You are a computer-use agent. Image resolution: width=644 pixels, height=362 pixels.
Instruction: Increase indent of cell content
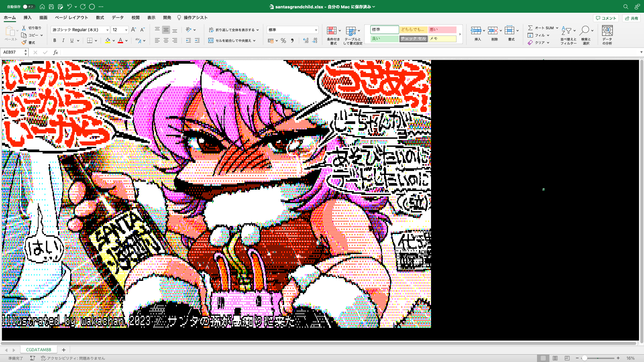coord(197,40)
